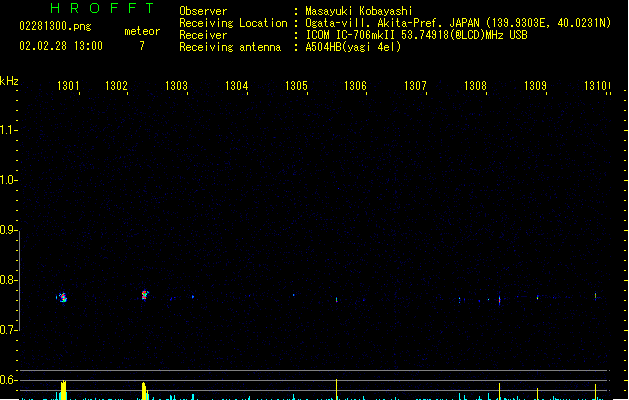Select observer name Masayuki Kobayashi
This screenshot has height=400, width=629.
point(359,11)
